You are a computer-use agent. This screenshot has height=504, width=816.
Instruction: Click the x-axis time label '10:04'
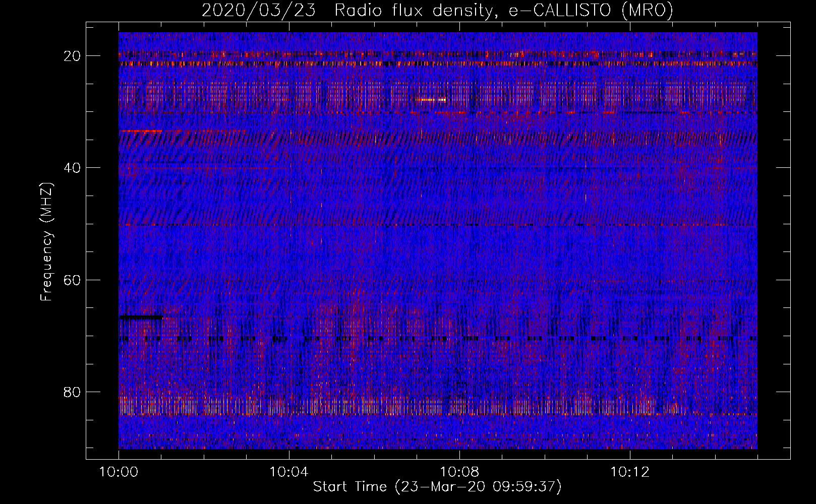[x=289, y=472]
